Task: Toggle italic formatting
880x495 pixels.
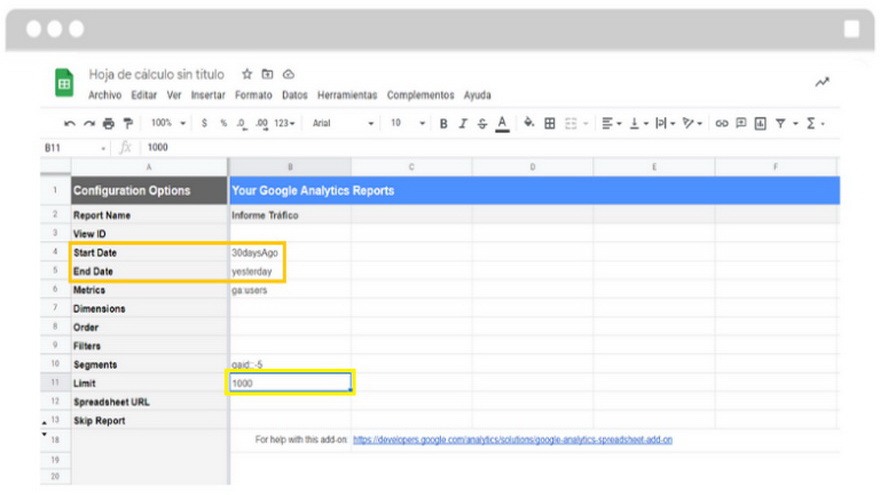Action: tap(462, 123)
